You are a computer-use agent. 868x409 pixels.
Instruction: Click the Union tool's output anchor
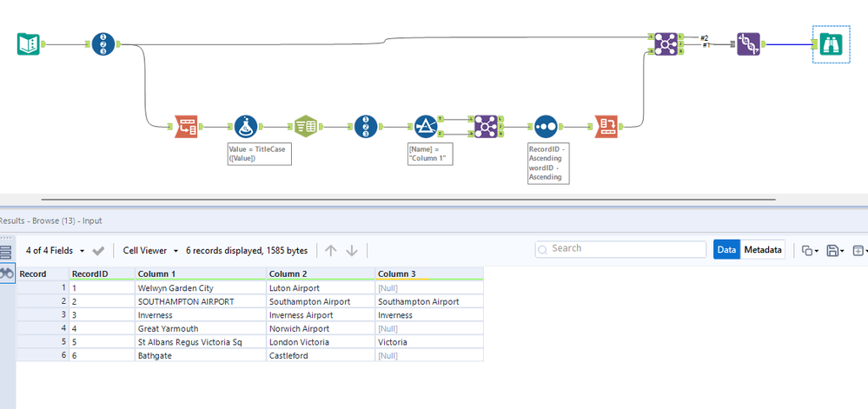click(x=763, y=43)
